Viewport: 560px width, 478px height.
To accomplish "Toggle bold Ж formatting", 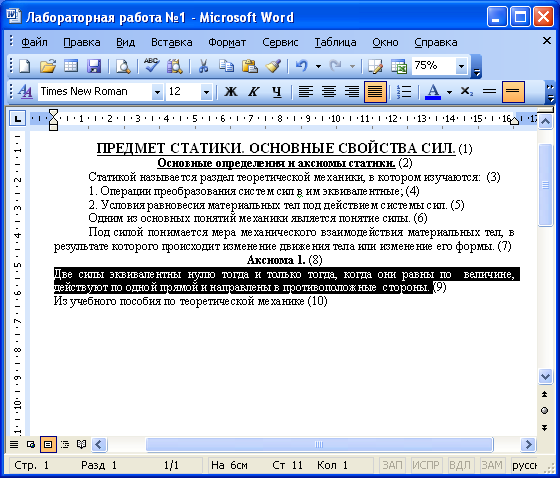I will (x=231, y=92).
